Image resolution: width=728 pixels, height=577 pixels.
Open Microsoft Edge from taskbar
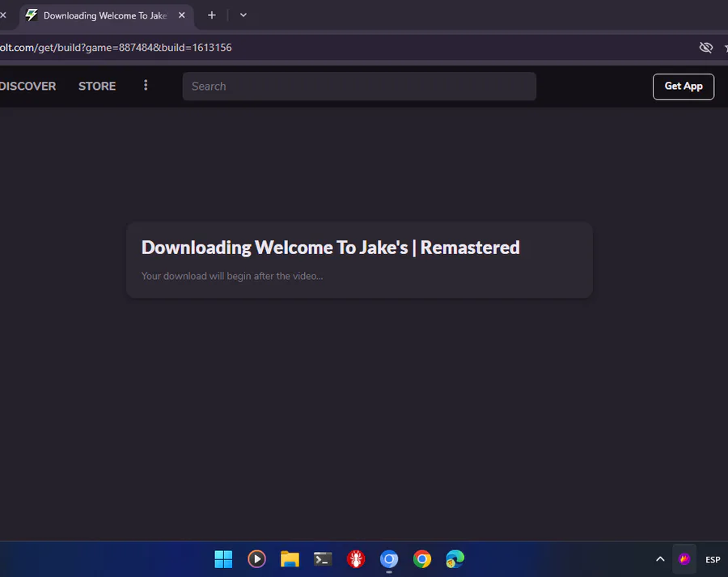point(455,559)
